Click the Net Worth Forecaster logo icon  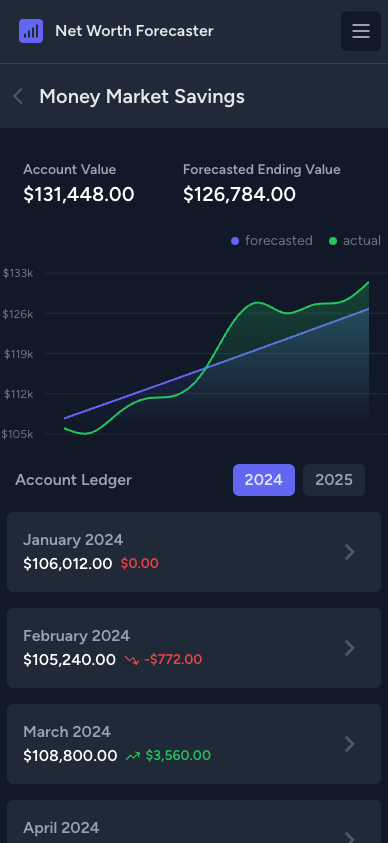tap(31, 31)
